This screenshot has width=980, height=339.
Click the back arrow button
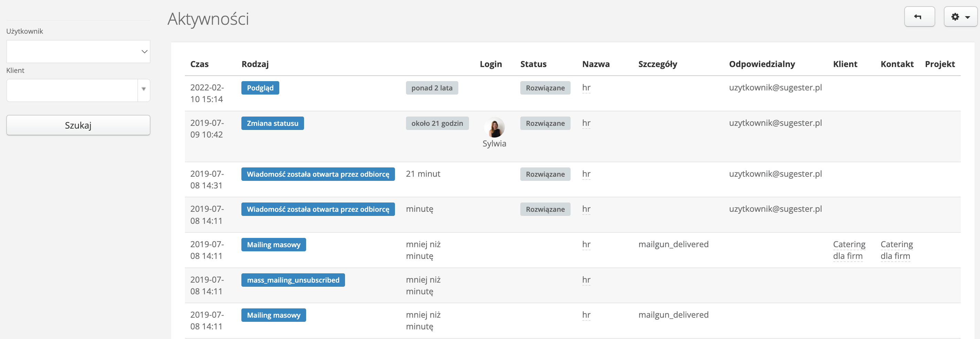(x=919, y=17)
